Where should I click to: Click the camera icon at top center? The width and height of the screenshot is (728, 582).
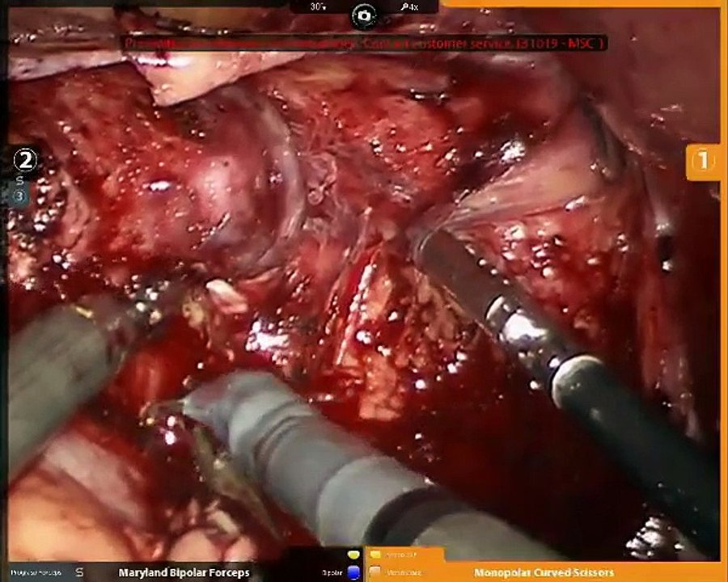[x=364, y=16]
